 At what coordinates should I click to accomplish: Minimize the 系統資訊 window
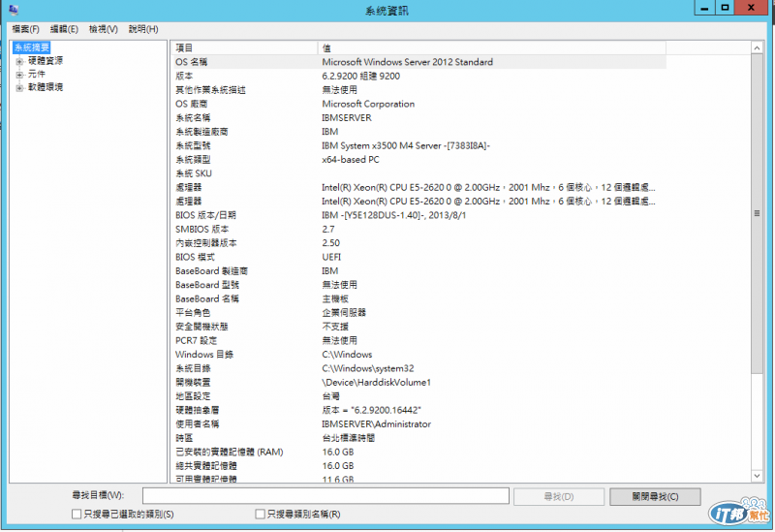(x=705, y=8)
